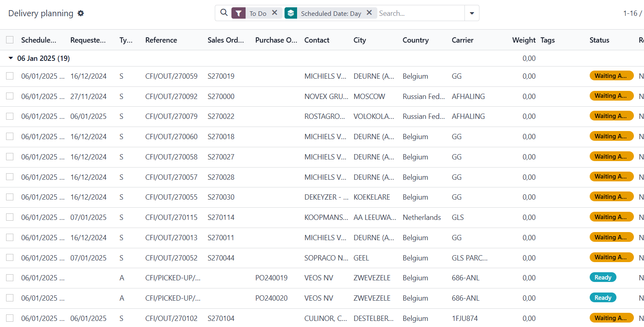Open the Delivery planning settings gear
Image resolution: width=644 pixels, height=327 pixels.
coord(81,13)
